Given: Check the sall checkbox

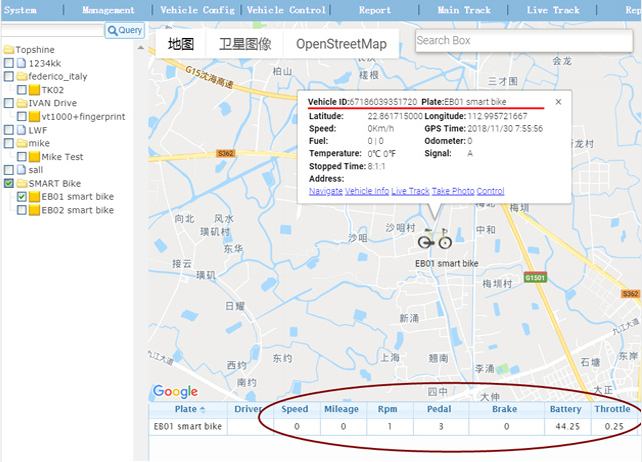Looking at the screenshot, I should [x=9, y=170].
